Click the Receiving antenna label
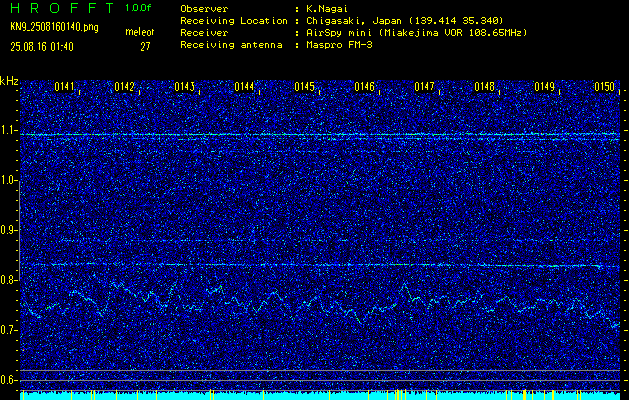The height and width of the screenshot is (400, 629). [x=231, y=45]
